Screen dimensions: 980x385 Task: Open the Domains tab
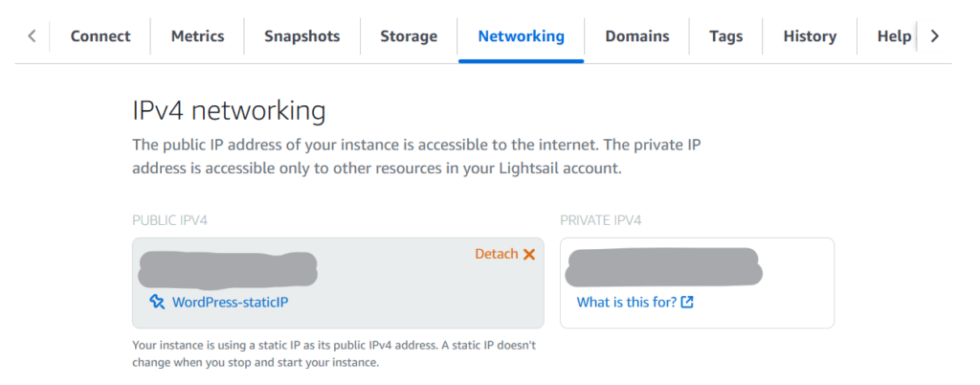pyautogui.click(x=636, y=36)
